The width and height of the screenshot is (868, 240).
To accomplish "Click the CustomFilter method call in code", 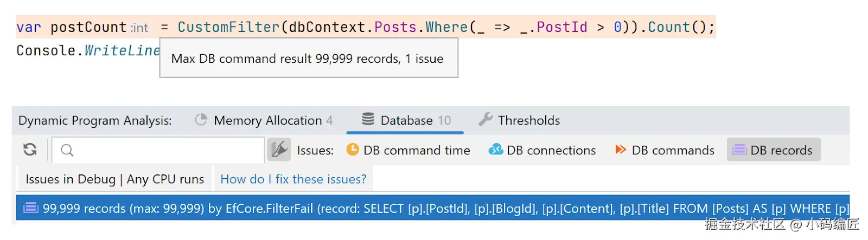I will tap(228, 27).
